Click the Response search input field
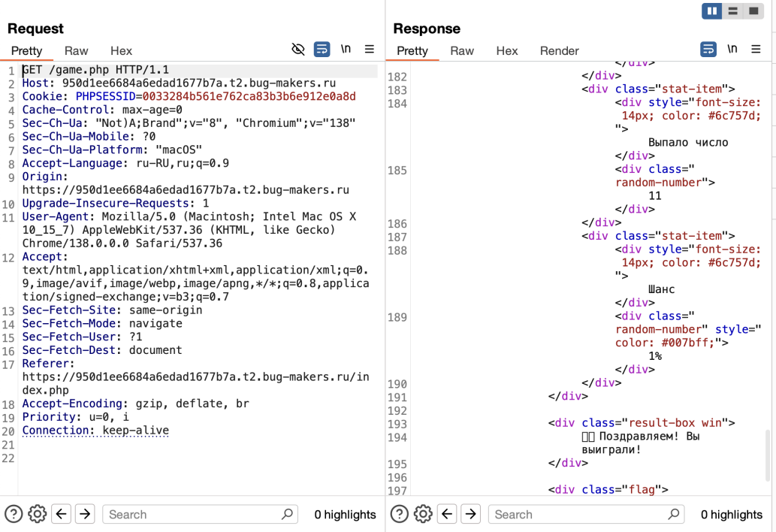Screen dimensions: 776x532 (x=586, y=514)
